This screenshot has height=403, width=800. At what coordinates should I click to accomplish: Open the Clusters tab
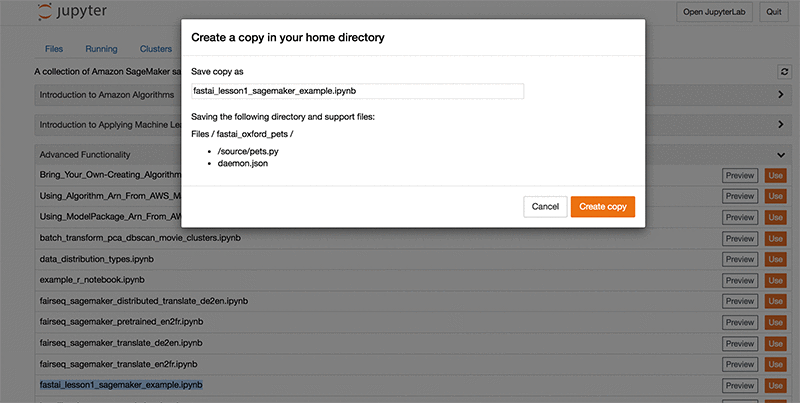[x=156, y=49]
